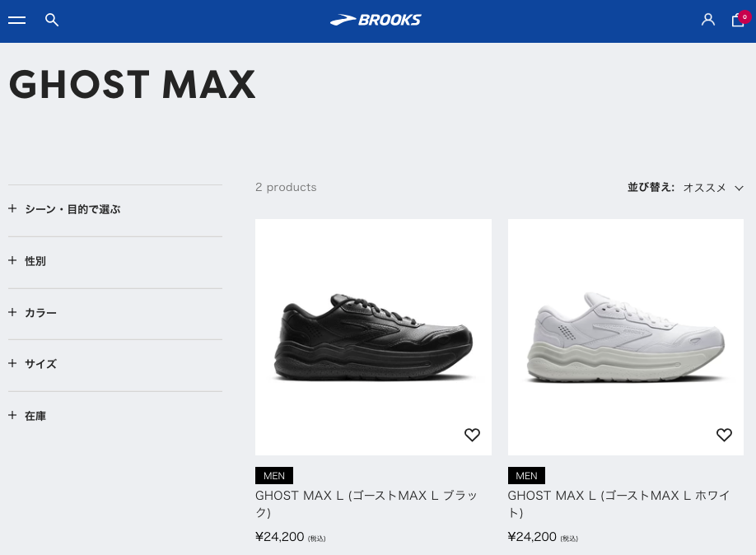Click MEN badge under white shoe
This screenshot has height=555, width=756.
pos(526,476)
